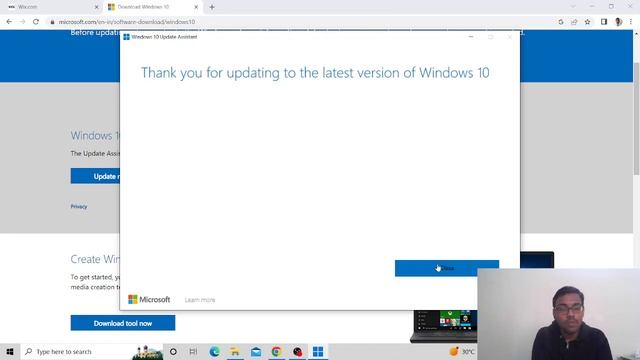
Task: Open the Chrome profile avatar
Action: [x=618, y=22]
